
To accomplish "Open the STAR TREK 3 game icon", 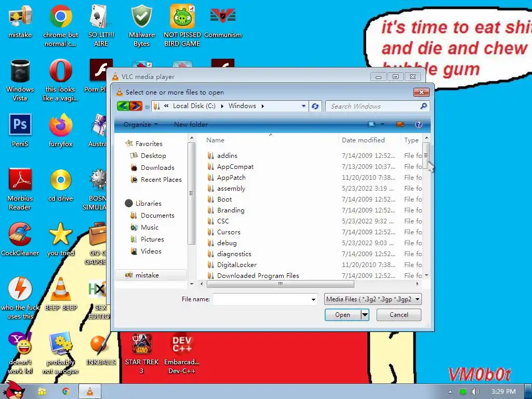I will 141,353.
